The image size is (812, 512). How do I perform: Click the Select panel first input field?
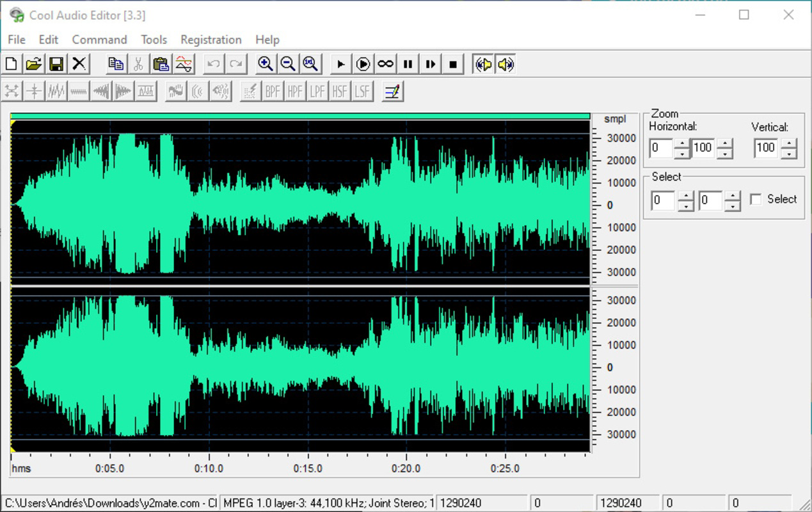click(664, 201)
